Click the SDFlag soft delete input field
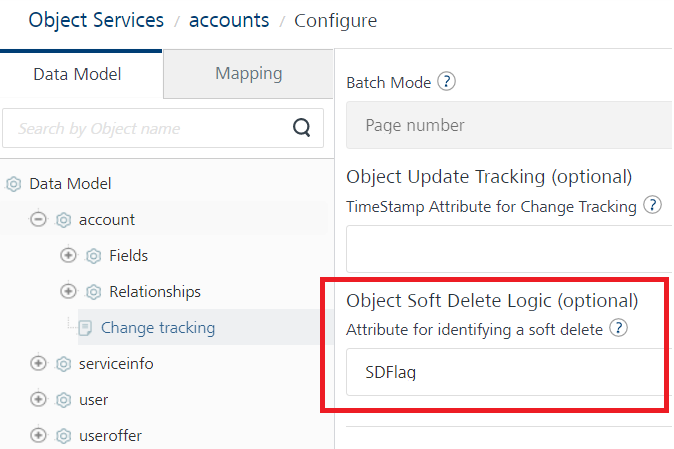 pyautogui.click(x=507, y=372)
